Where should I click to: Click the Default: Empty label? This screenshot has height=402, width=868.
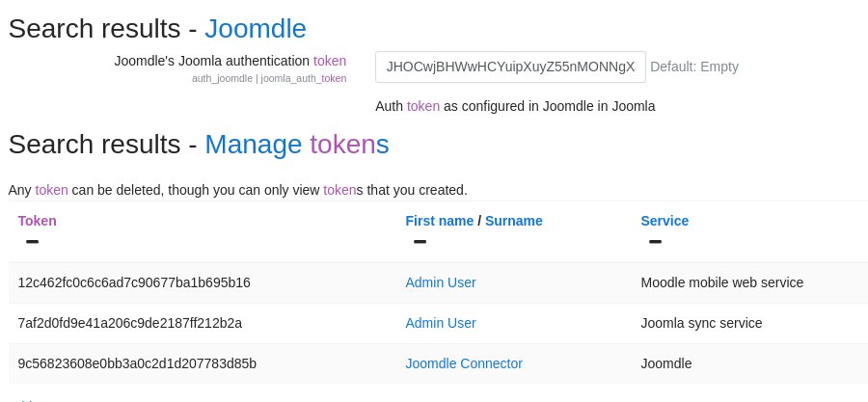(694, 67)
